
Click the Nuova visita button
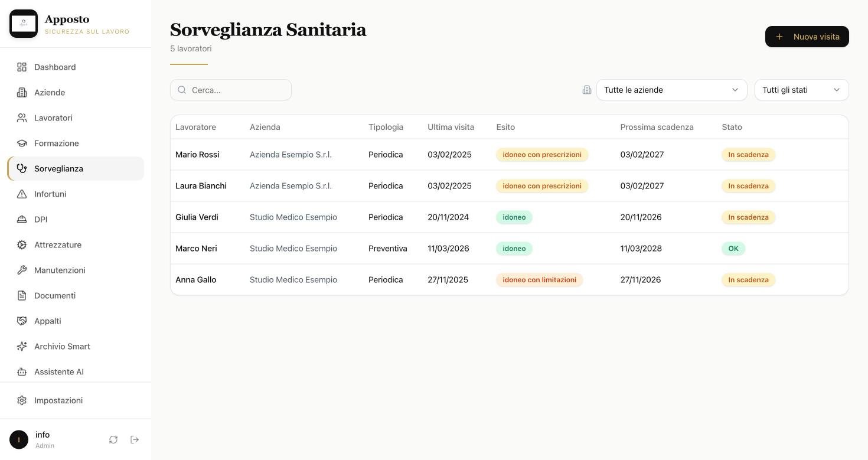coord(807,37)
